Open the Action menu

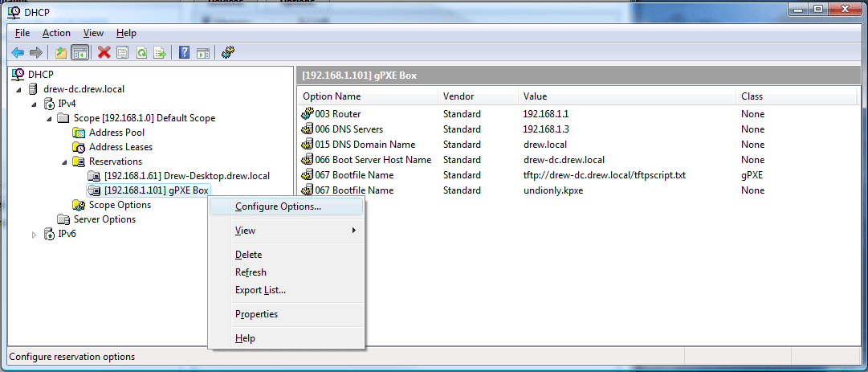point(56,33)
